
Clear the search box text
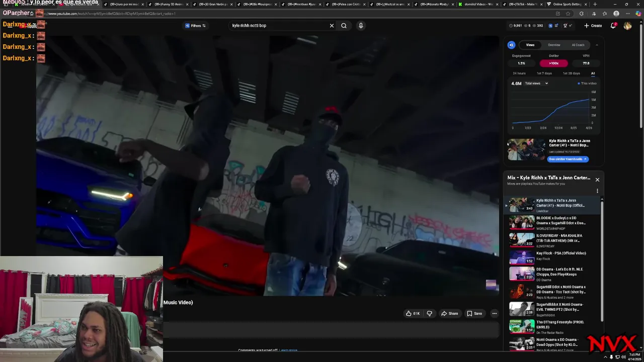pos(332,26)
